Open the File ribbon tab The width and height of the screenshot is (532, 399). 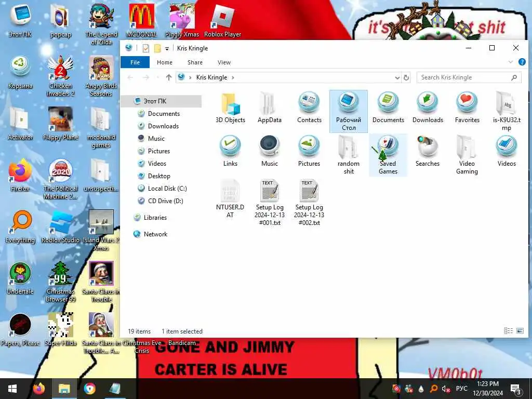(135, 62)
